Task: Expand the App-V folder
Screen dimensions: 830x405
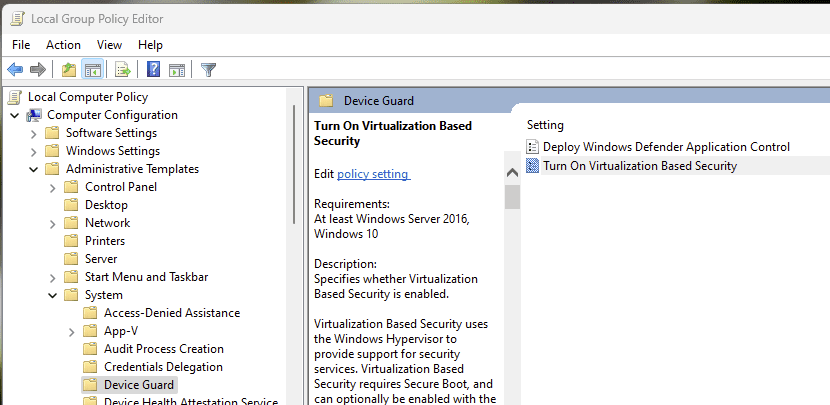Action: click(71, 331)
